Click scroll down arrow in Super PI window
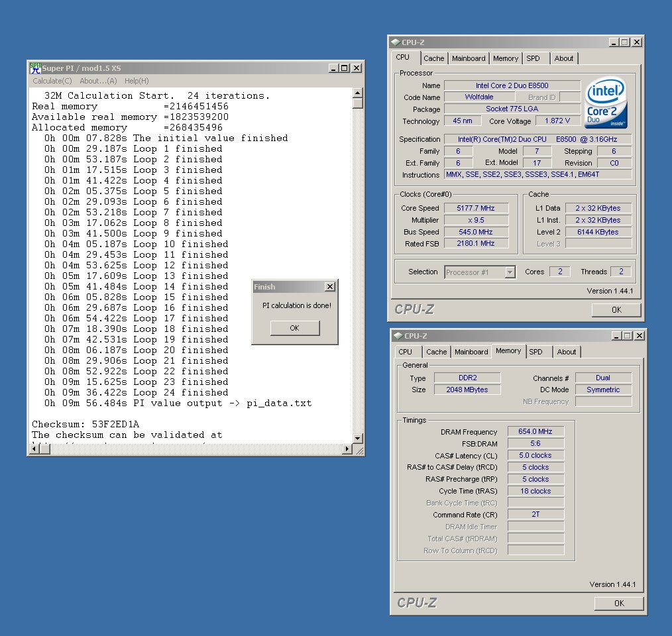The width and height of the screenshot is (672, 636). point(357,438)
